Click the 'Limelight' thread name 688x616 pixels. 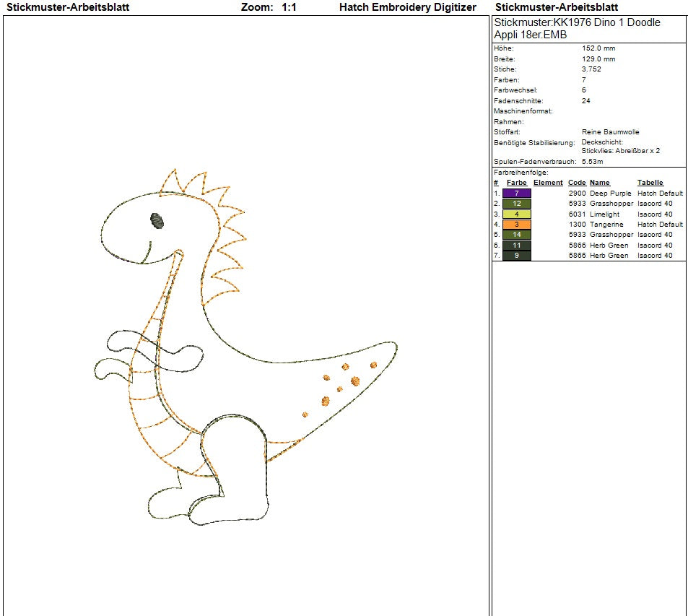[605, 214]
